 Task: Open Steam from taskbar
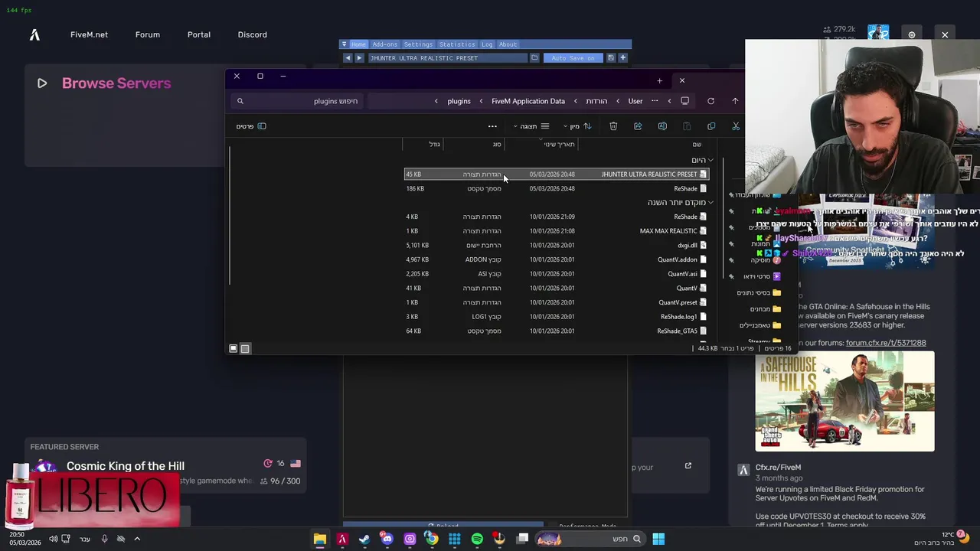(x=364, y=539)
